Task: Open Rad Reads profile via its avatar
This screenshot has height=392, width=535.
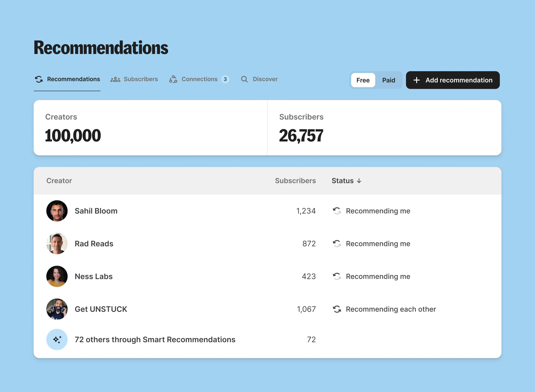Action: coord(57,244)
